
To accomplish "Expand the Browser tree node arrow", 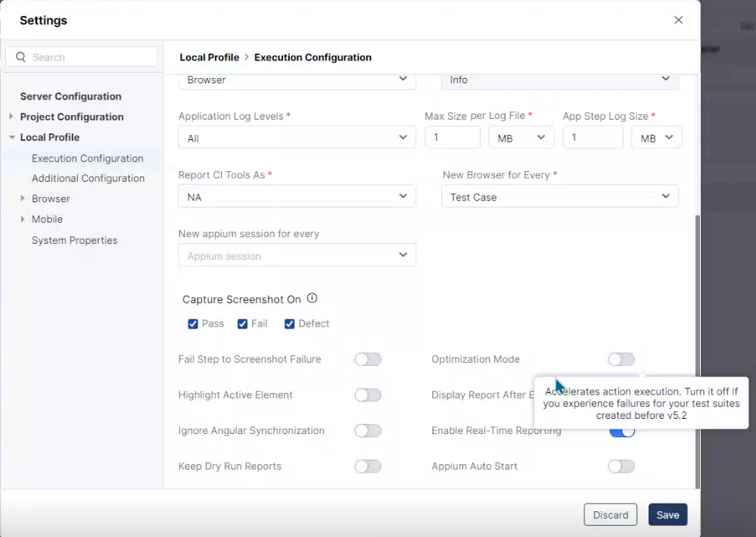I will coord(23,198).
